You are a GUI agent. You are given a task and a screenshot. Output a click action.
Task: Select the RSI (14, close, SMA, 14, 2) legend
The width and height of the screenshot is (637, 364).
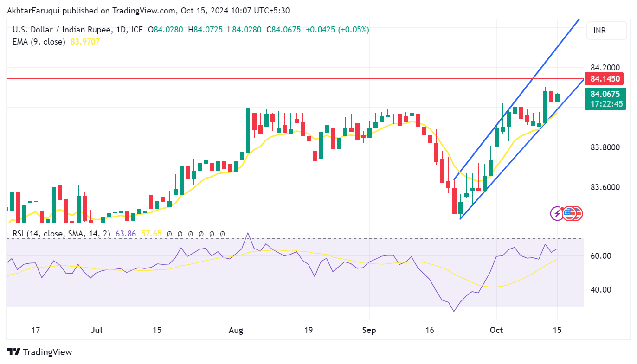point(61,234)
